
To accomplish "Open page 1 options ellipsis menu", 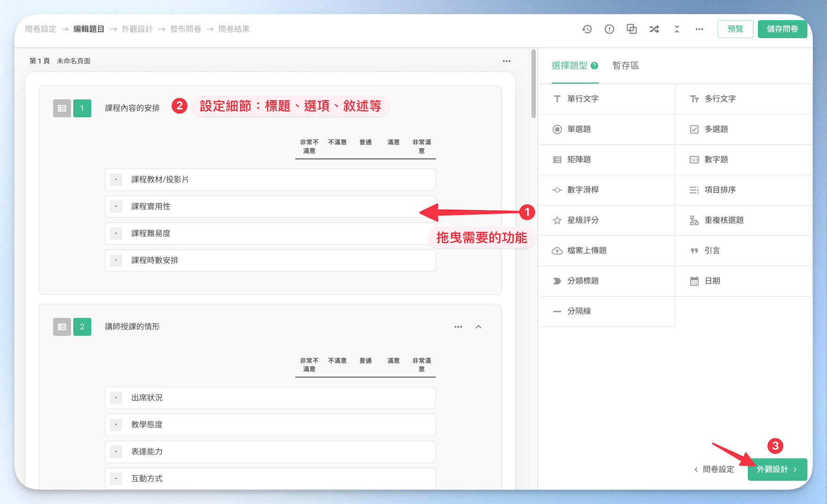I will [507, 61].
